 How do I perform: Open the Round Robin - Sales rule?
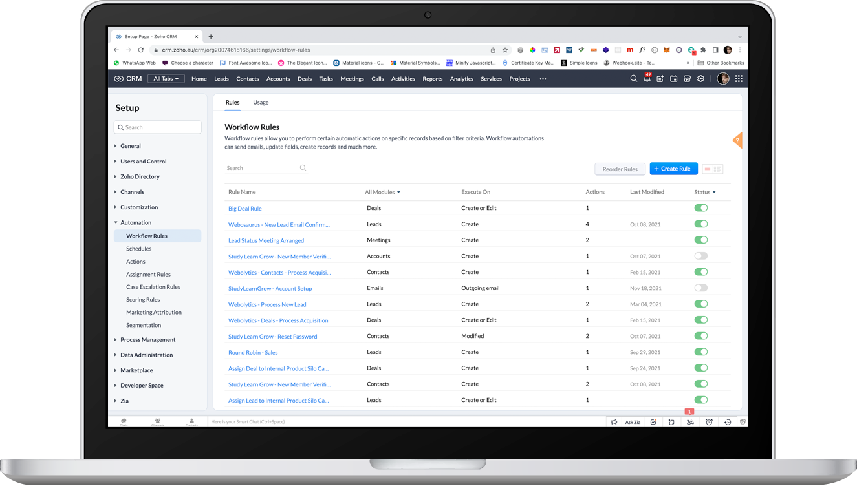[253, 352]
